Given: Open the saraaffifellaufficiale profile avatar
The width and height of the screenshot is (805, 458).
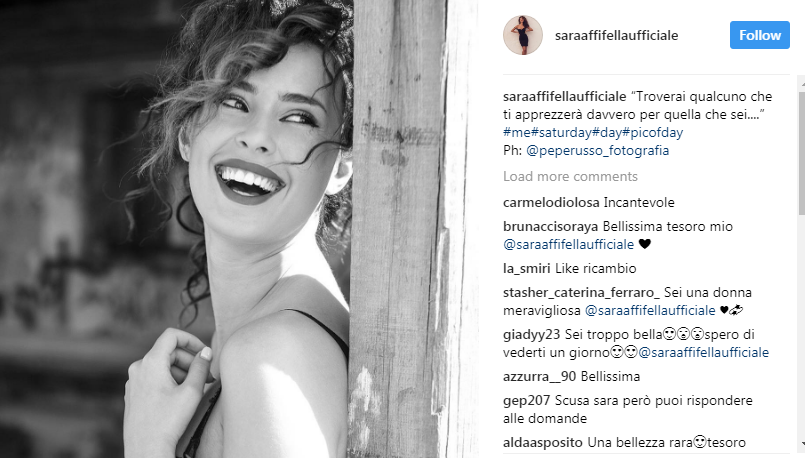Looking at the screenshot, I should coord(523,35).
